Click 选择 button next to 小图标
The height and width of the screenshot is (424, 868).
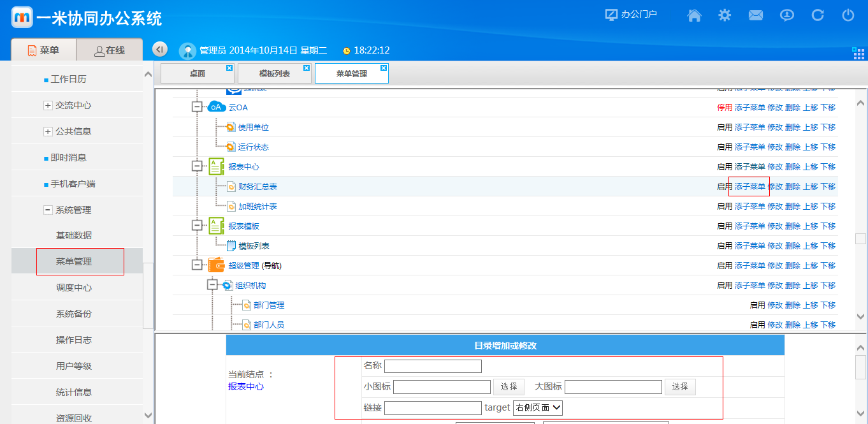coord(509,387)
